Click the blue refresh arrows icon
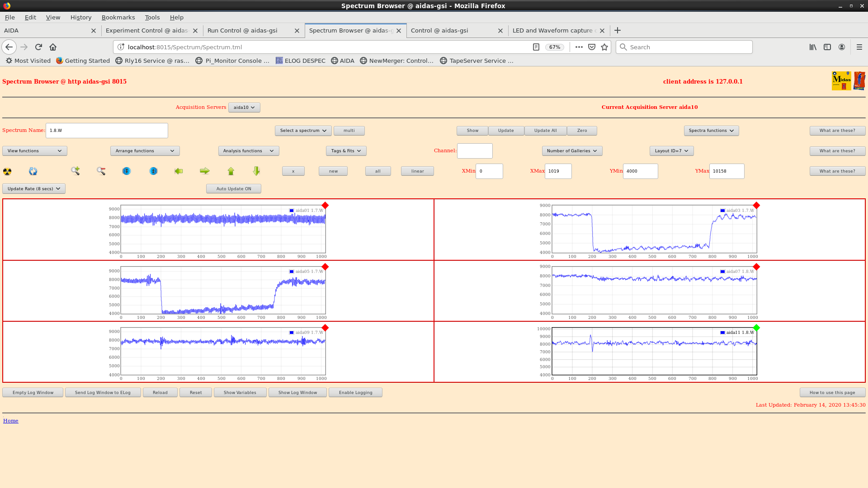 [33, 171]
